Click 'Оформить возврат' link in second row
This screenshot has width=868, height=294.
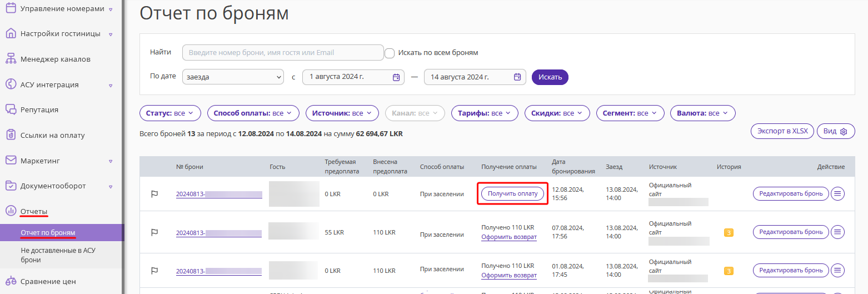509,237
